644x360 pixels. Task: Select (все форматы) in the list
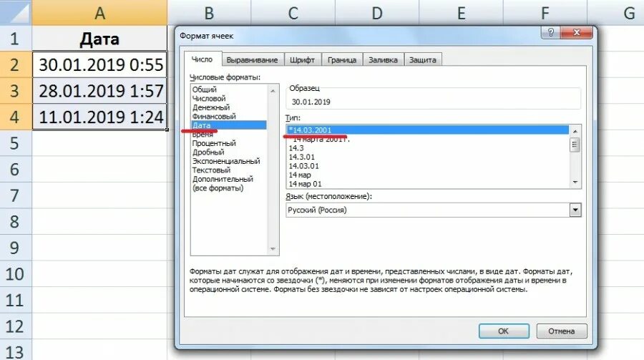(x=218, y=188)
